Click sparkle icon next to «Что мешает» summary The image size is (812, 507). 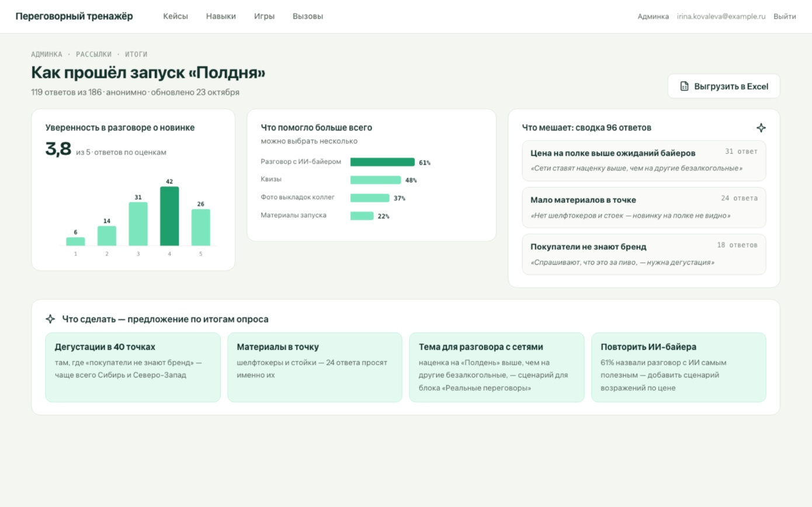[x=761, y=128]
